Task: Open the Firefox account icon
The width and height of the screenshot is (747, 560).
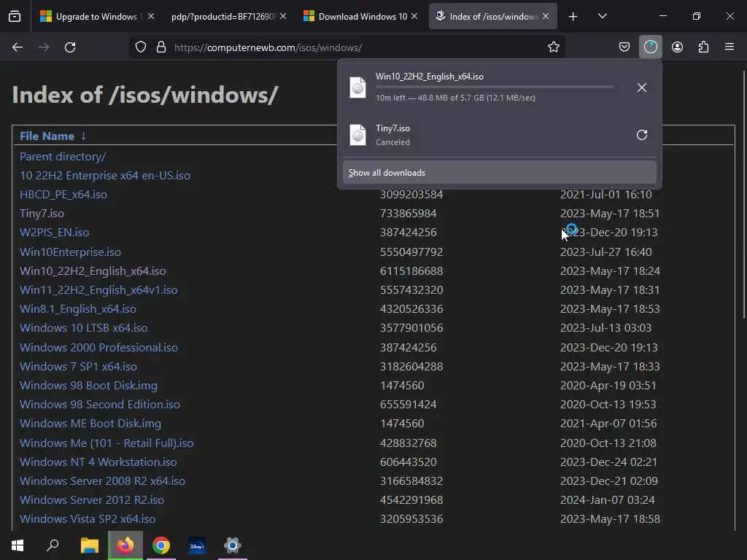Action: pyautogui.click(x=677, y=47)
